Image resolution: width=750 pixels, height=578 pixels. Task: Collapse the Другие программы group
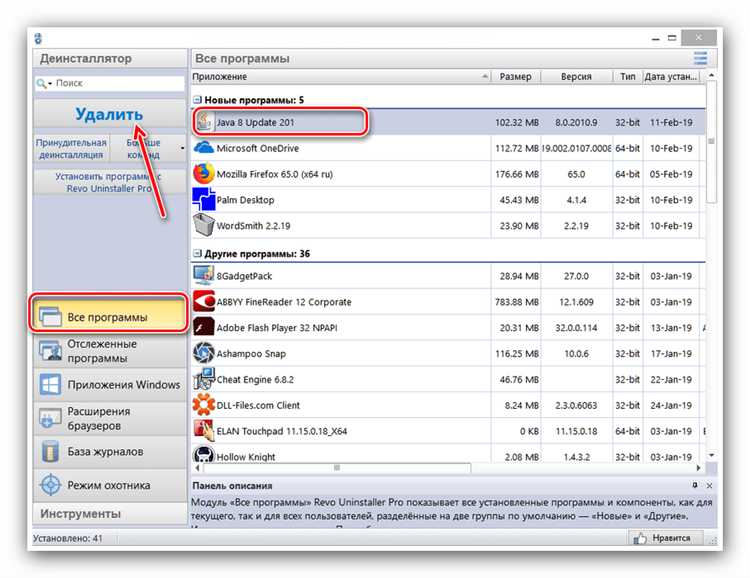(x=197, y=254)
